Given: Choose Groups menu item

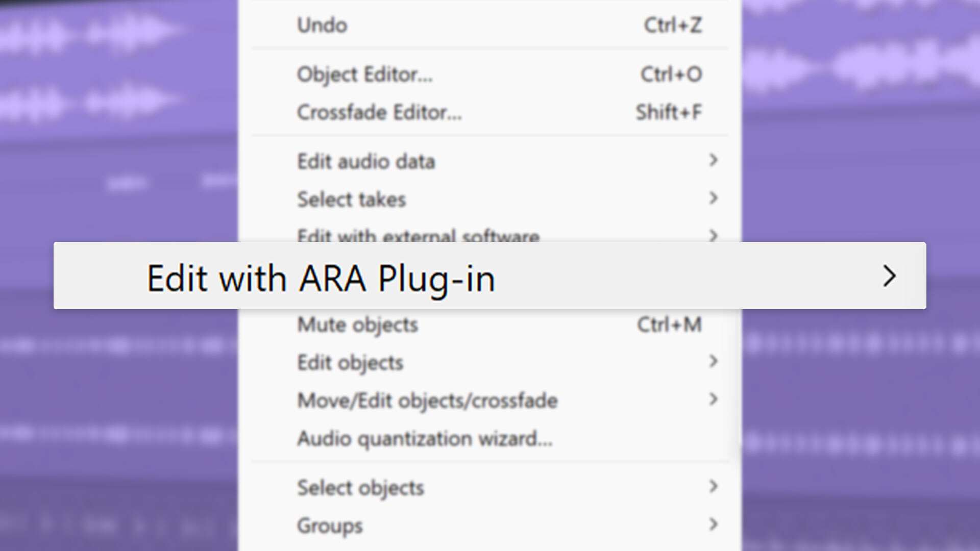Looking at the screenshot, I should coord(489,525).
